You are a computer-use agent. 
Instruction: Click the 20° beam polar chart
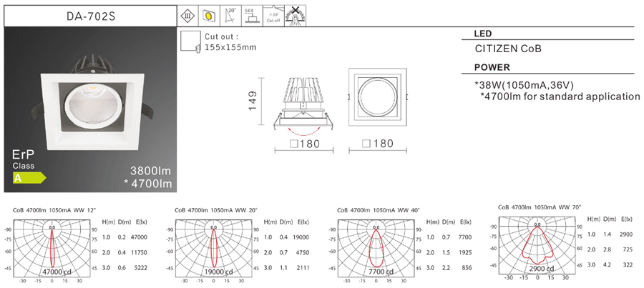click(214, 250)
